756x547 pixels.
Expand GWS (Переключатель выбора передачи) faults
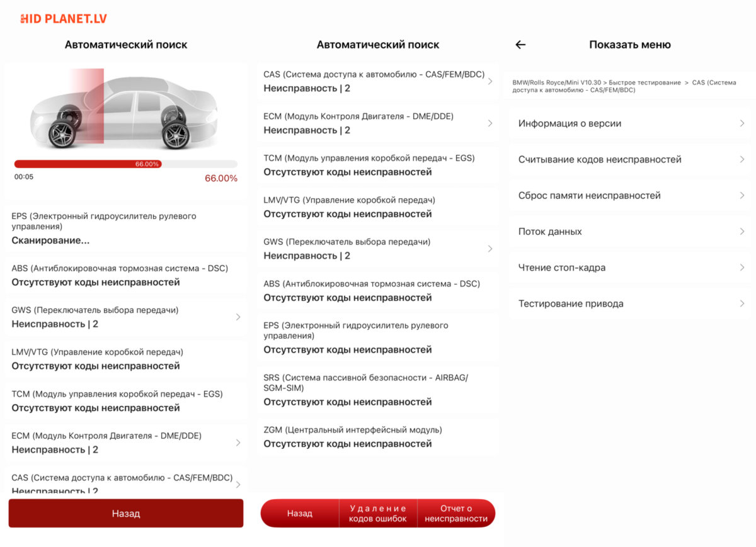378,249
